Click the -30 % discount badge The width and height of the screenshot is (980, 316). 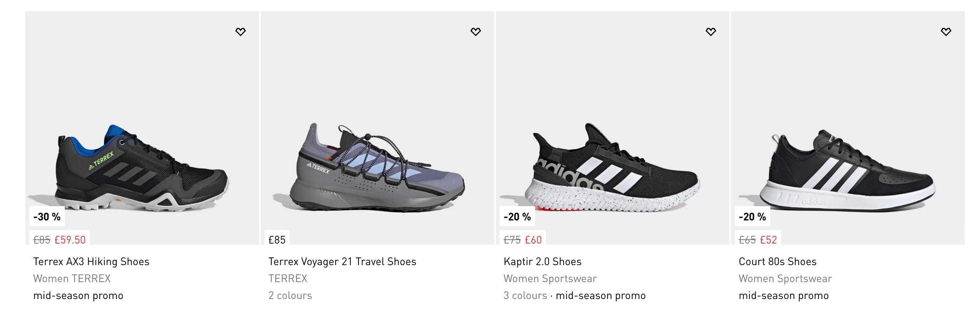pos(47,217)
